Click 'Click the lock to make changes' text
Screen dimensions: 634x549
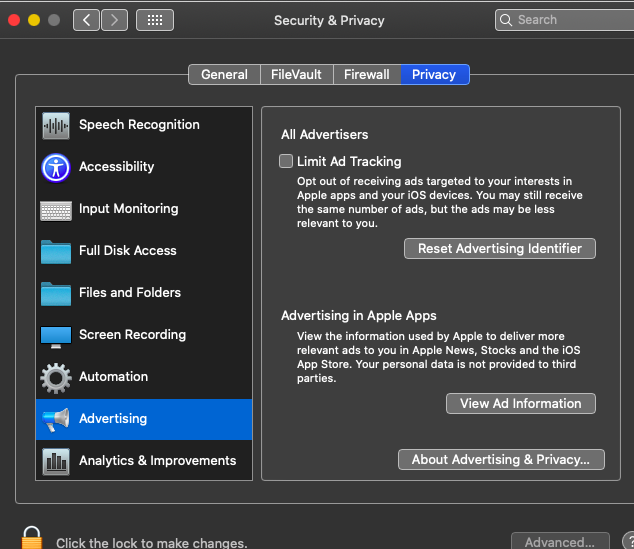(152, 543)
